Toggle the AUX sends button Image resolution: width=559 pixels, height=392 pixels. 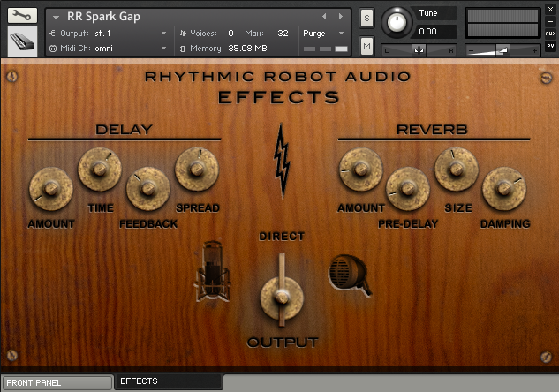[550, 34]
